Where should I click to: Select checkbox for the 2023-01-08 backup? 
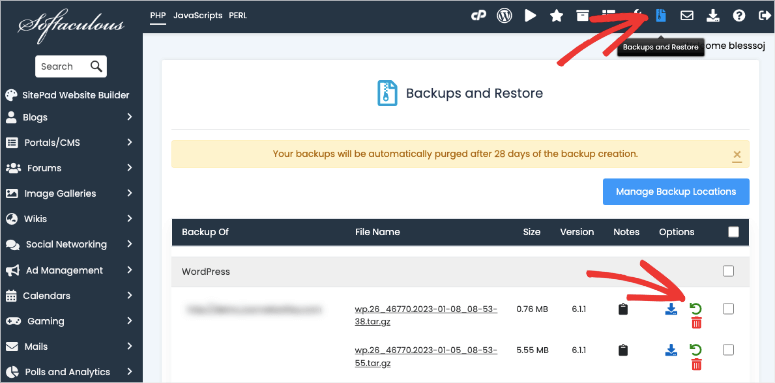[x=728, y=309]
